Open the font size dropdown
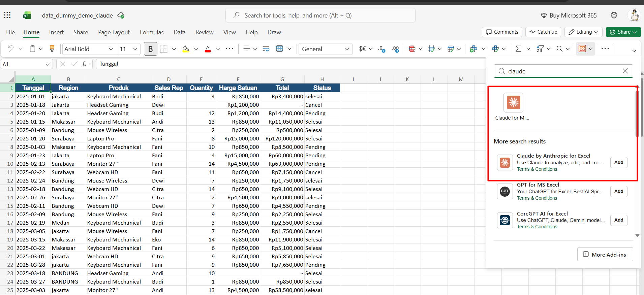The width and height of the screenshot is (644, 295). pos(135,49)
